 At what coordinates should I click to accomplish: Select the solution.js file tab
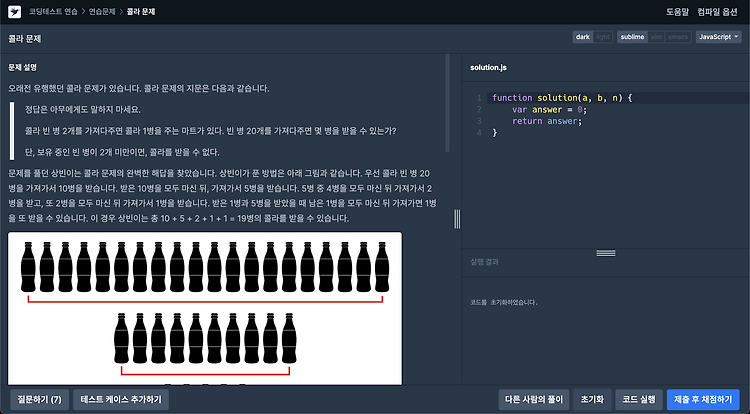coord(488,67)
